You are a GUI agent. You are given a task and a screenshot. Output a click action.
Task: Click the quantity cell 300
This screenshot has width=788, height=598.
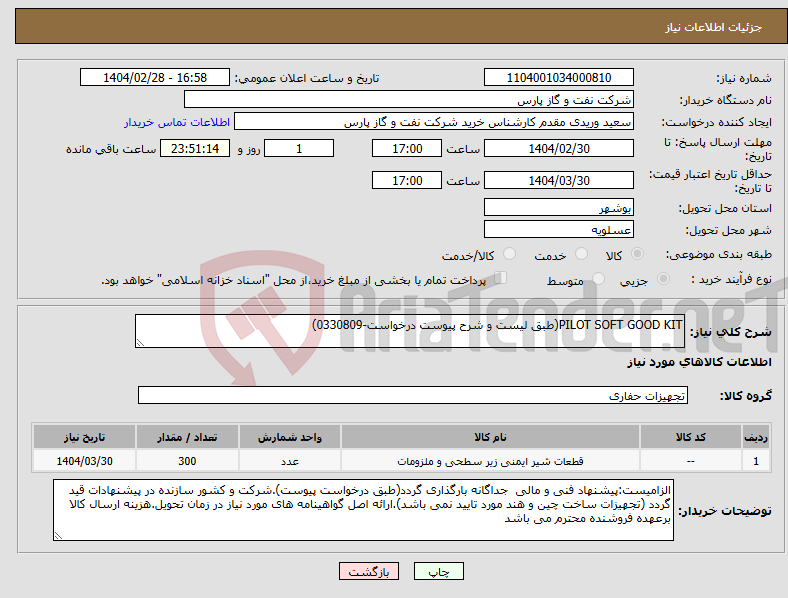(187, 461)
